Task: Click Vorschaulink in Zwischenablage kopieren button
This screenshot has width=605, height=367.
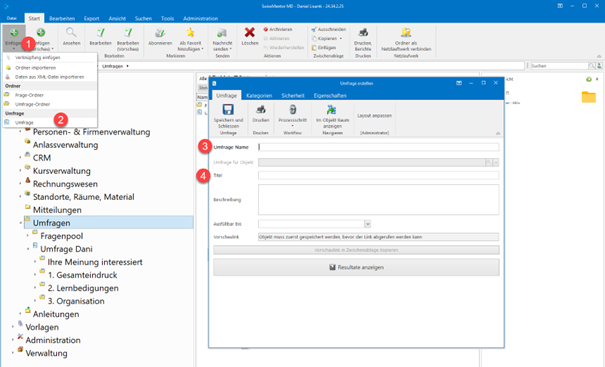Action: [356, 250]
